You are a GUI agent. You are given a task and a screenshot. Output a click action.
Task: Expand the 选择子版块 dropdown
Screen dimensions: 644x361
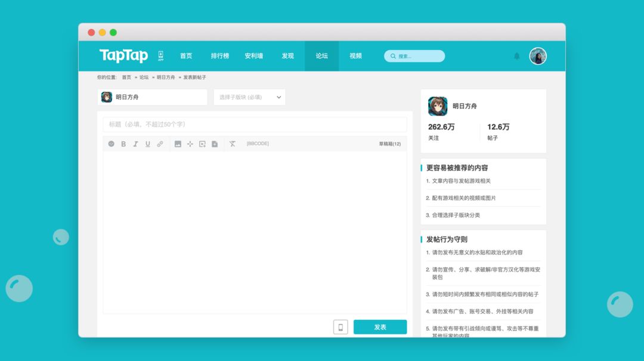[x=249, y=97]
